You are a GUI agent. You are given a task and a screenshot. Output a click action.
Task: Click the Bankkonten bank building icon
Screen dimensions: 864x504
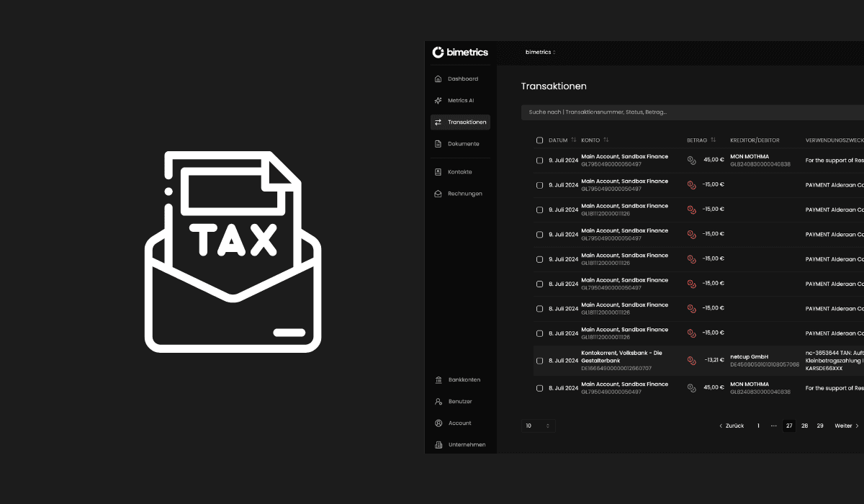[438, 380]
